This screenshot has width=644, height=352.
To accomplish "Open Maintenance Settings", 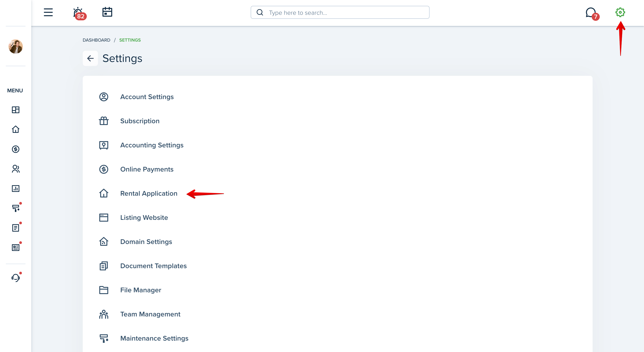I will click(154, 338).
